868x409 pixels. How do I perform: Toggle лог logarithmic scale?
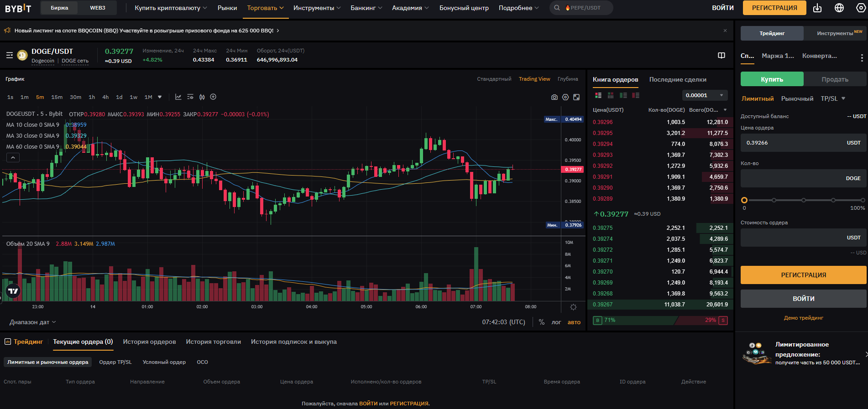pos(556,322)
